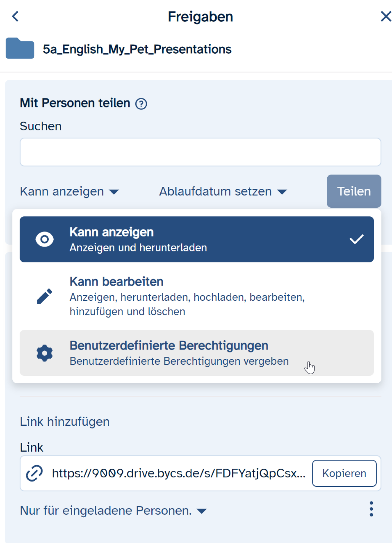The height and width of the screenshot is (543, 392).
Task: Click the Link hinzufügen link
Action: point(65,422)
